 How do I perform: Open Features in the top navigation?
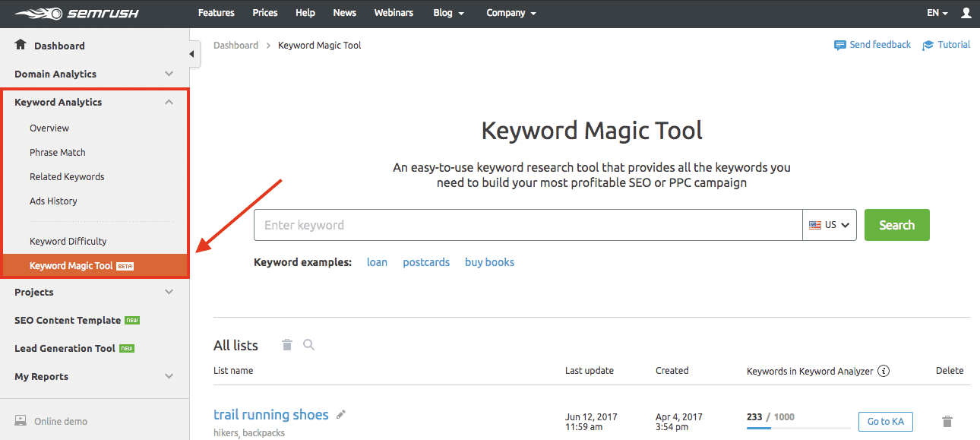coord(217,13)
